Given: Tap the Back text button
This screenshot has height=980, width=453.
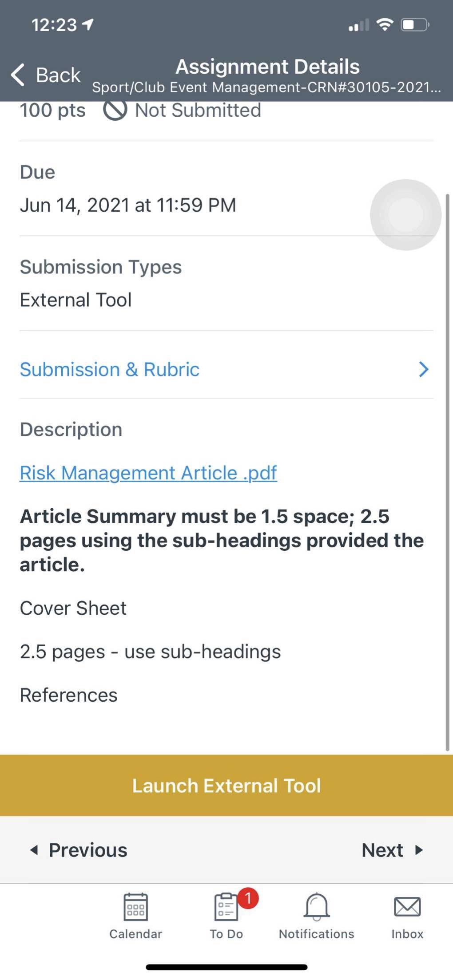Looking at the screenshot, I should point(58,75).
